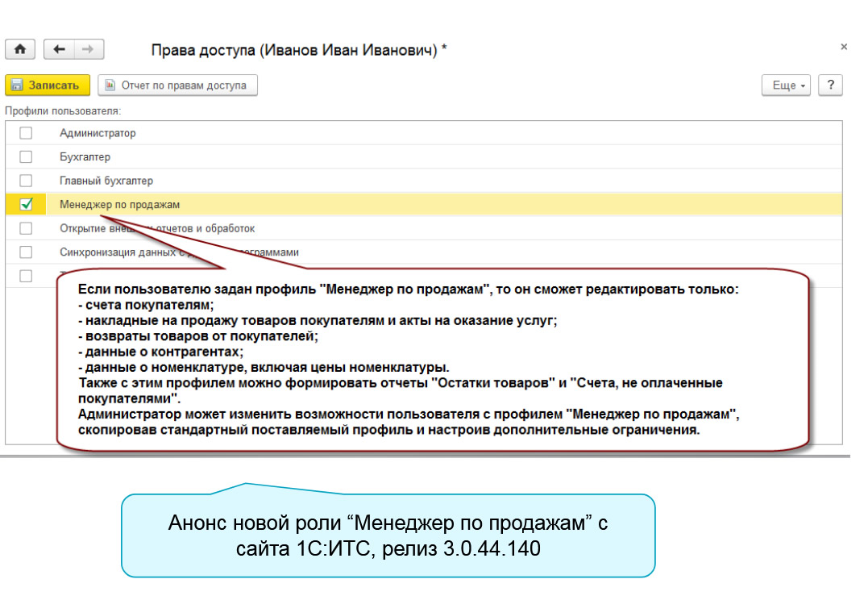This screenshot has height=600, width=868.
Task: Tick the Бухгалтер profile checkbox
Action: point(26,157)
